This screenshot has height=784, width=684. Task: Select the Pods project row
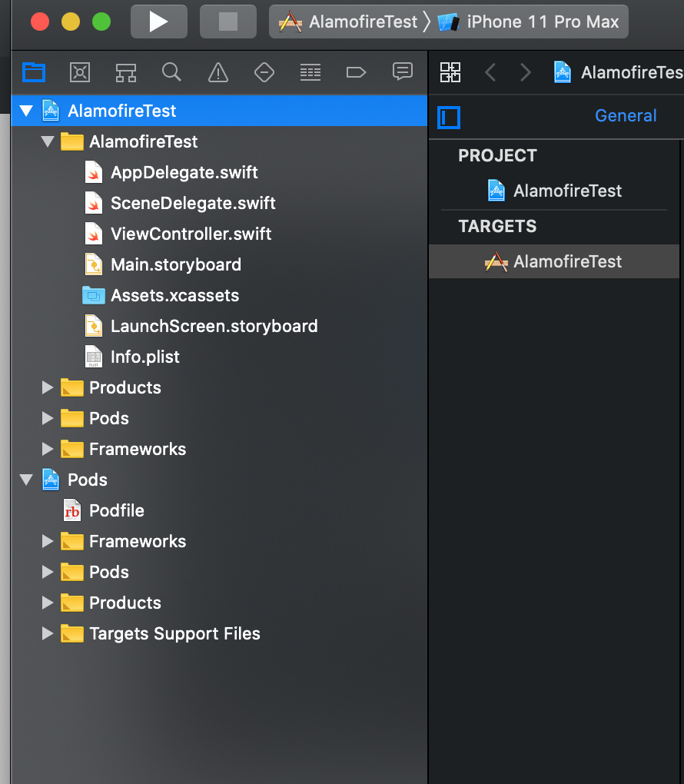coord(219,480)
